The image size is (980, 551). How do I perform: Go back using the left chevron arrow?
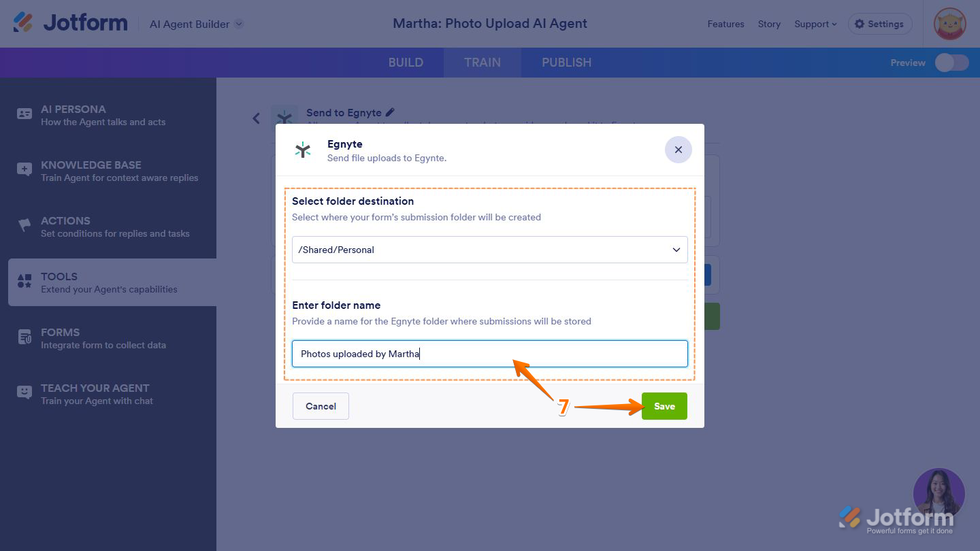point(256,118)
